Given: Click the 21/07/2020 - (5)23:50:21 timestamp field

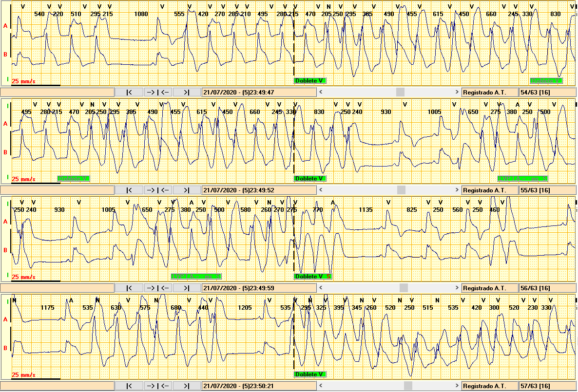Looking at the screenshot, I should 258,386.
